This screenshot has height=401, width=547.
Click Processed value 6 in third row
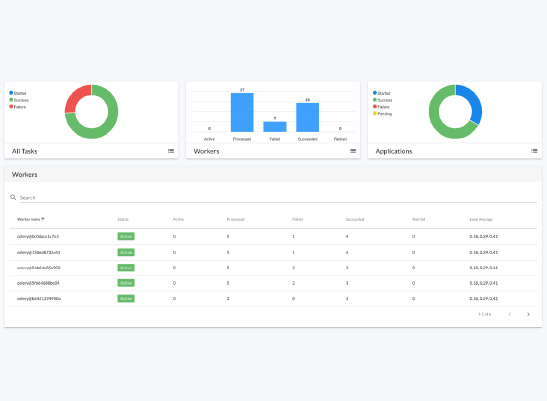pyautogui.click(x=228, y=268)
